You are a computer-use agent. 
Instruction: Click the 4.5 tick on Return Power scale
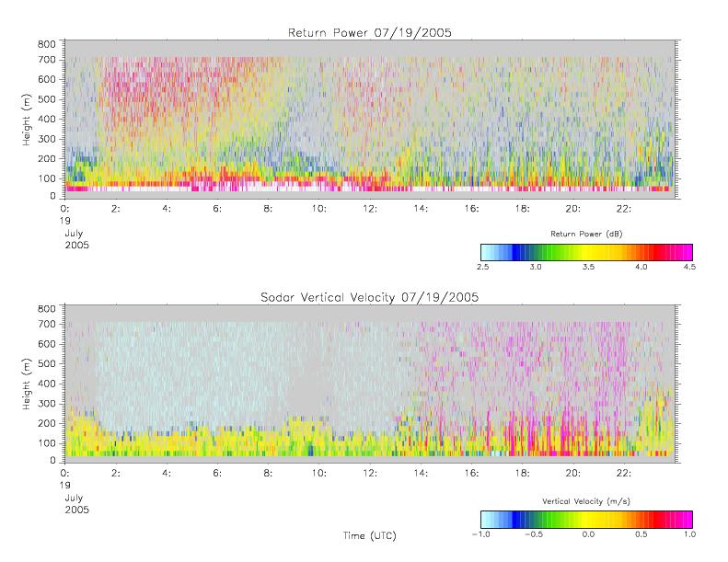690,267
